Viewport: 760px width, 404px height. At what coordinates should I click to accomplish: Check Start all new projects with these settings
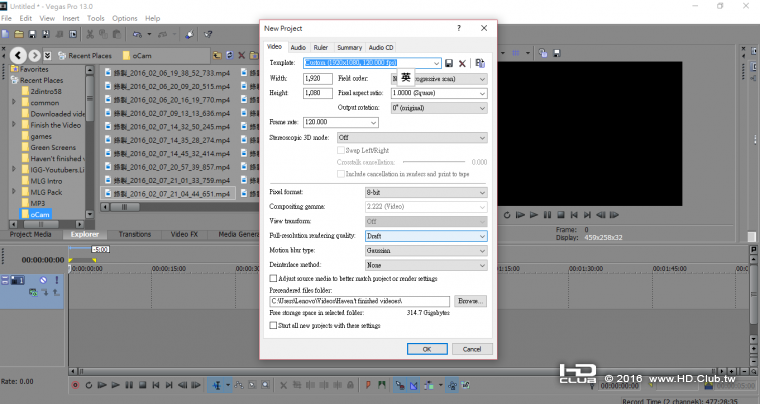275,325
